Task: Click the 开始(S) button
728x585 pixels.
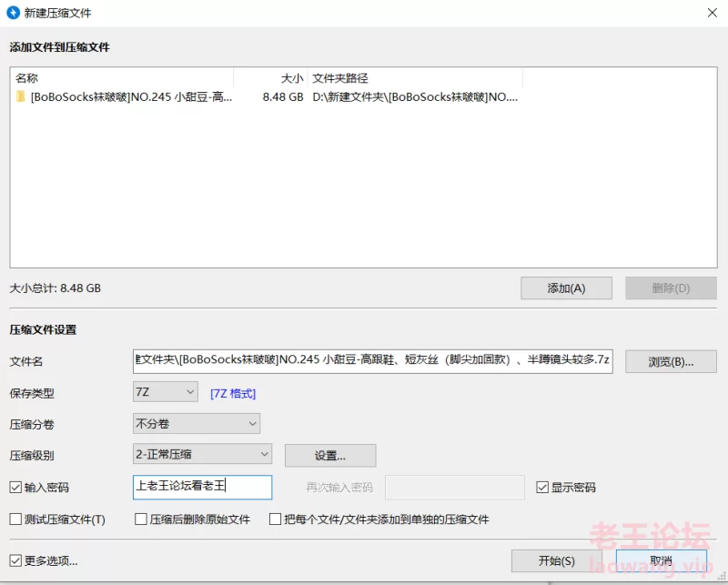Action: (x=556, y=560)
